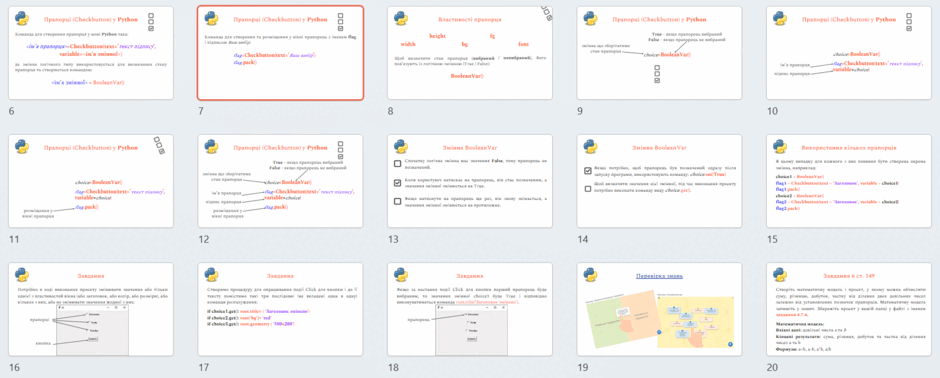The width and height of the screenshot is (940, 378).
Task: Click the slide number label '15'
Action: (x=772, y=240)
